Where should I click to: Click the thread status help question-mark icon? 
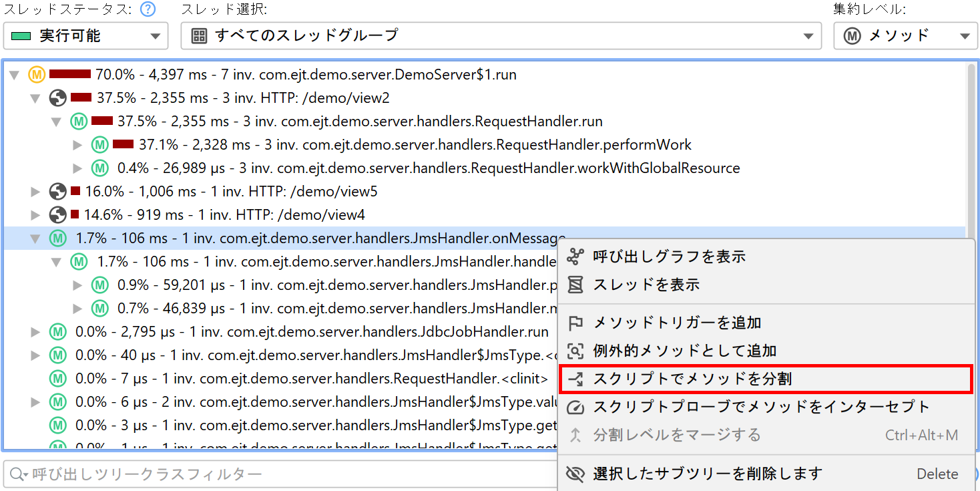(148, 9)
